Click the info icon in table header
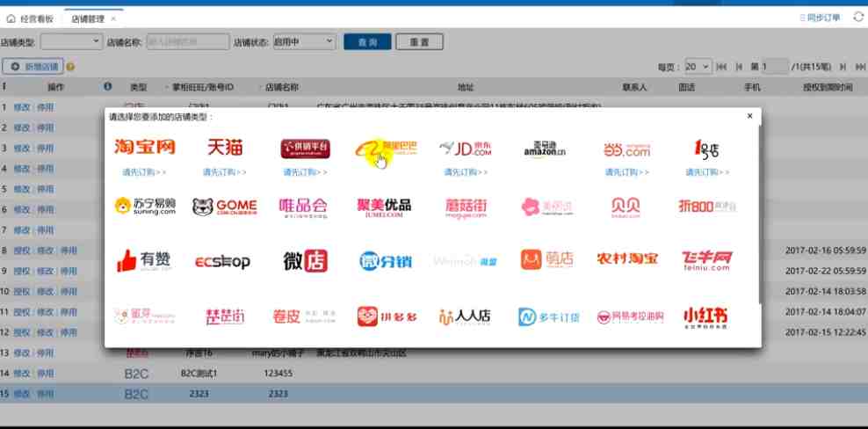This screenshot has width=868, height=429. [x=107, y=86]
